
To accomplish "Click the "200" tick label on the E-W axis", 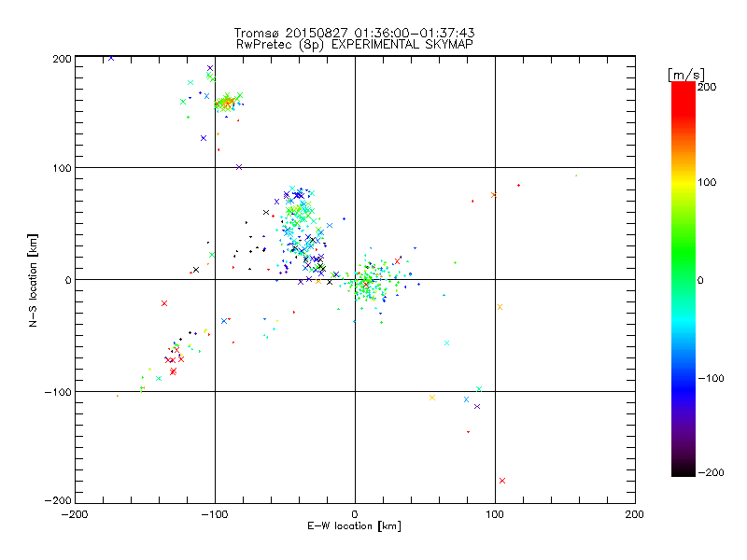I will [634, 514].
